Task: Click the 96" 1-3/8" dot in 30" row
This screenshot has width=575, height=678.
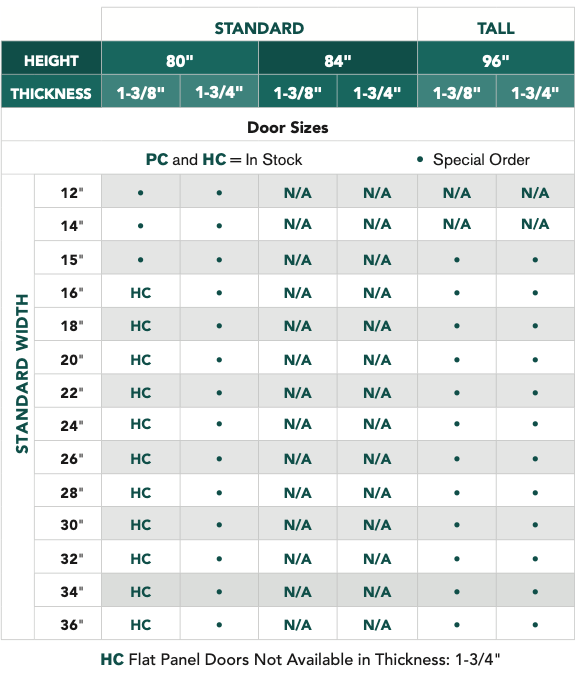Action: [x=457, y=525]
